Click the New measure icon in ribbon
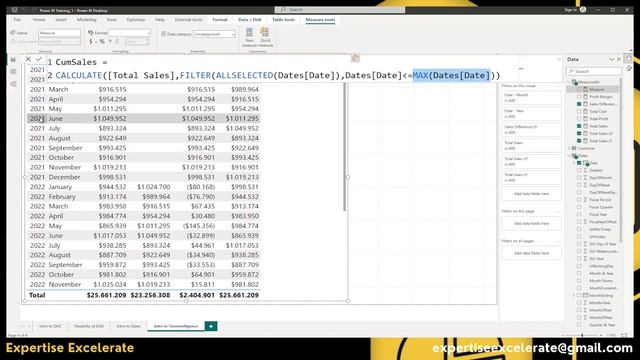Image resolution: width=640 pixels, height=360 pixels. tap(249, 33)
